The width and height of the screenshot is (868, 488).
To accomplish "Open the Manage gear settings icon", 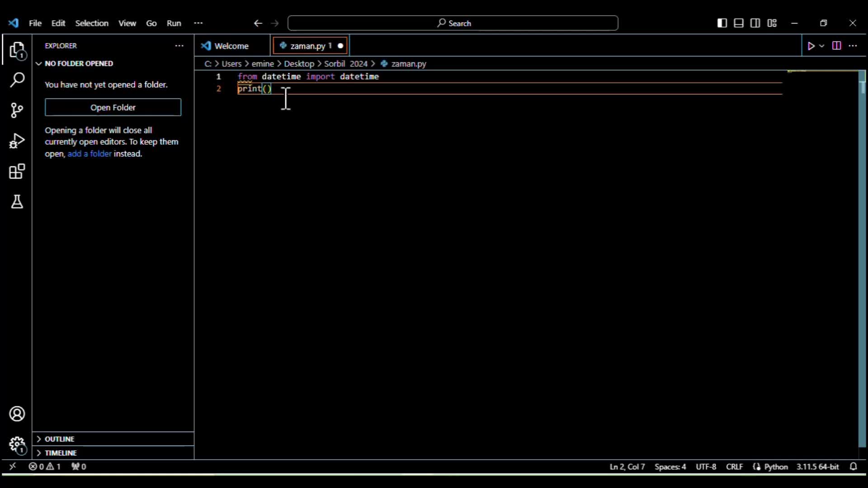I will click(x=17, y=445).
